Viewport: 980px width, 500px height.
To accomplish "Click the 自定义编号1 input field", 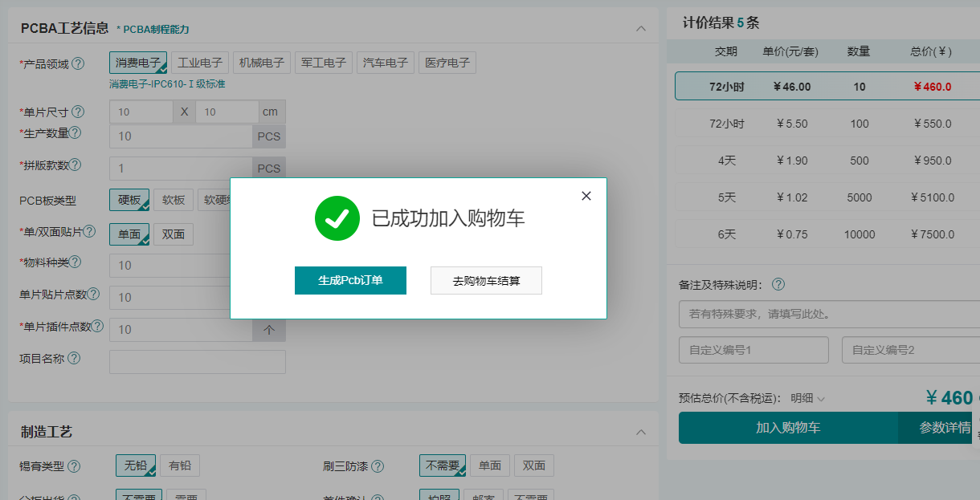I will point(753,350).
